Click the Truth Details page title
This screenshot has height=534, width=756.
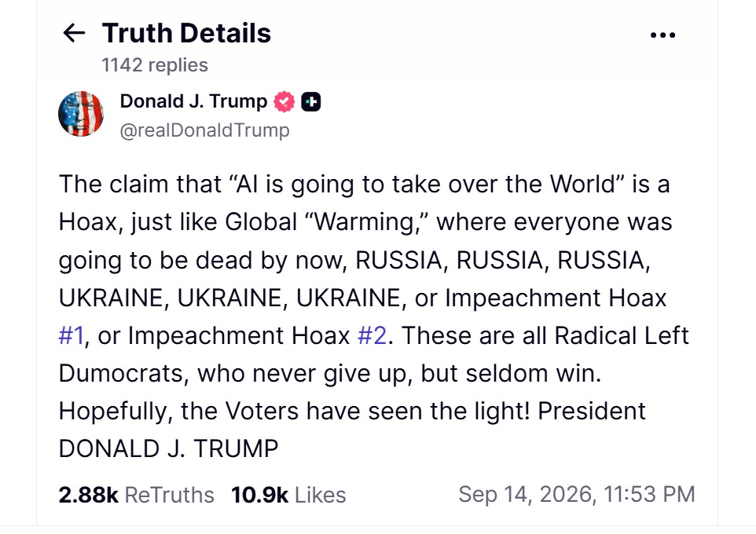186,33
